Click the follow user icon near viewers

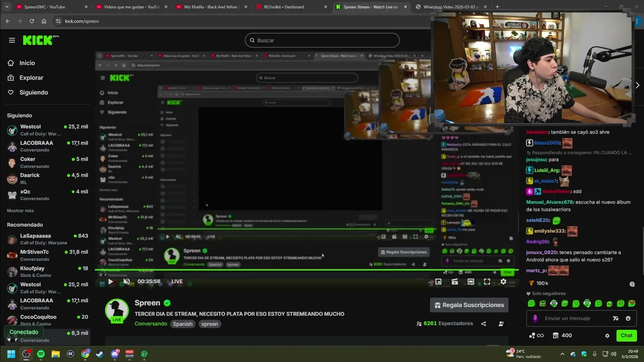point(501,324)
